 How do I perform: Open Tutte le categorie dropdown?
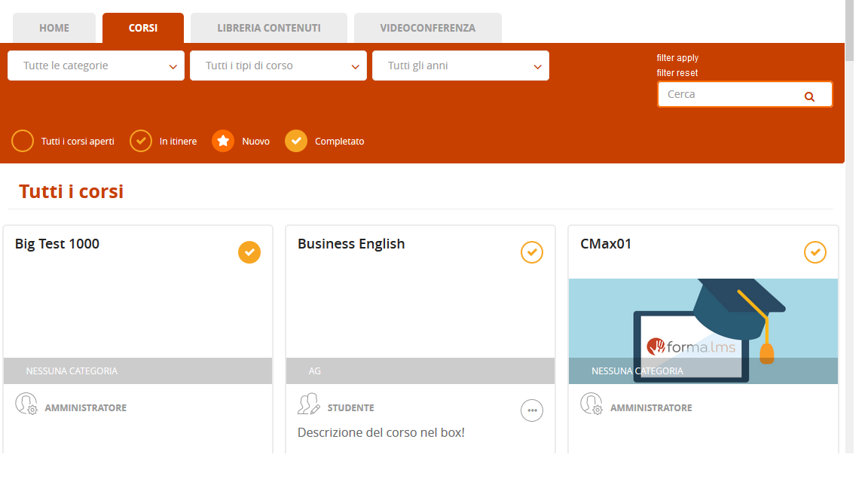96,66
